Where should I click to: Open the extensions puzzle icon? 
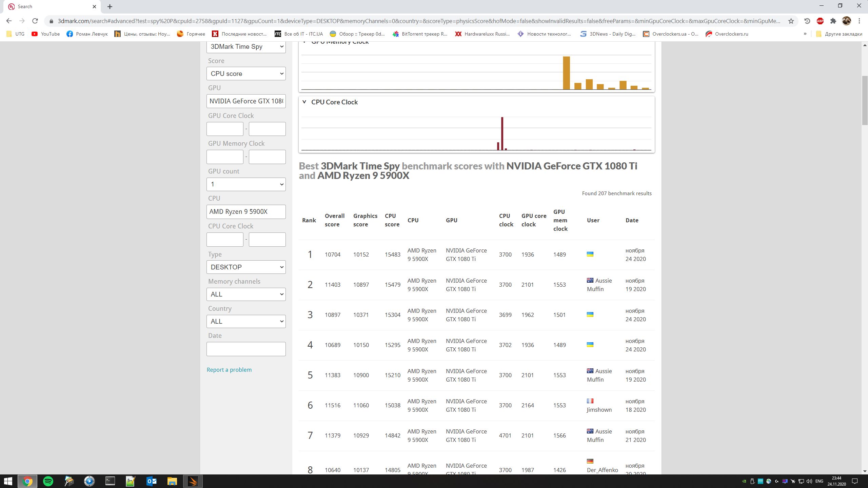coord(833,21)
